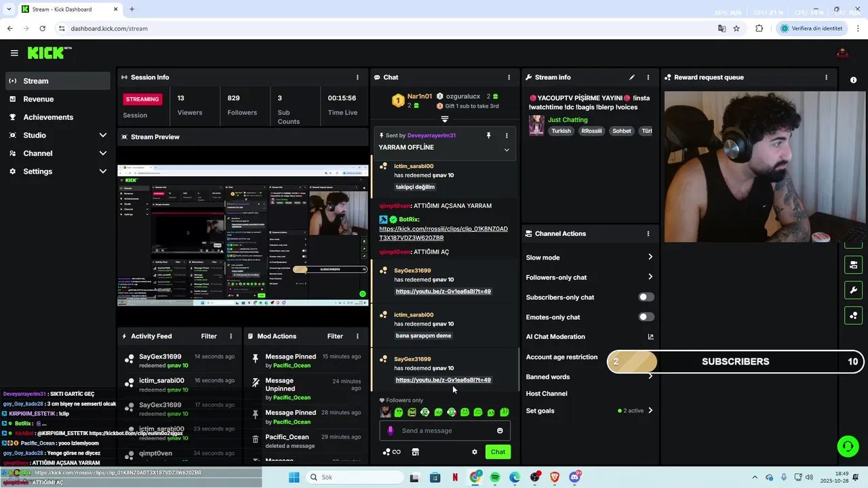Bookmark this page with the star icon
Screen dimensions: 868x488
(x=736, y=28)
